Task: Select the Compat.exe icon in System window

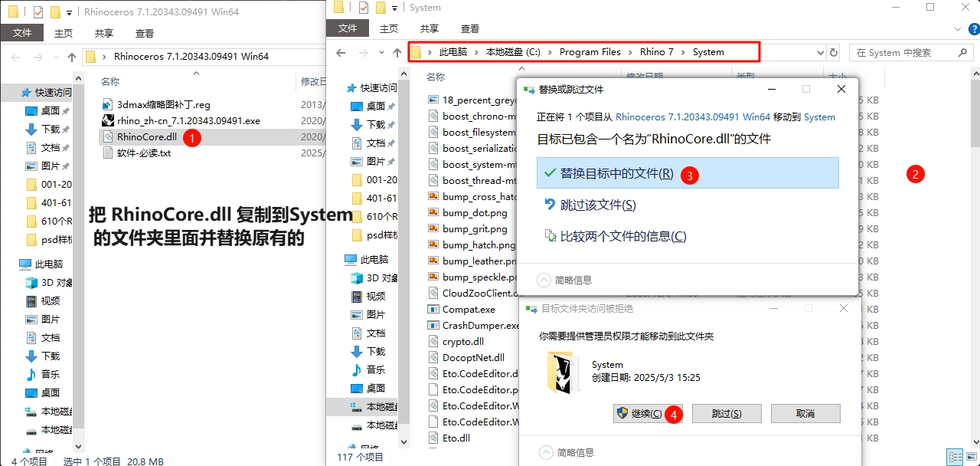Action: point(433,310)
